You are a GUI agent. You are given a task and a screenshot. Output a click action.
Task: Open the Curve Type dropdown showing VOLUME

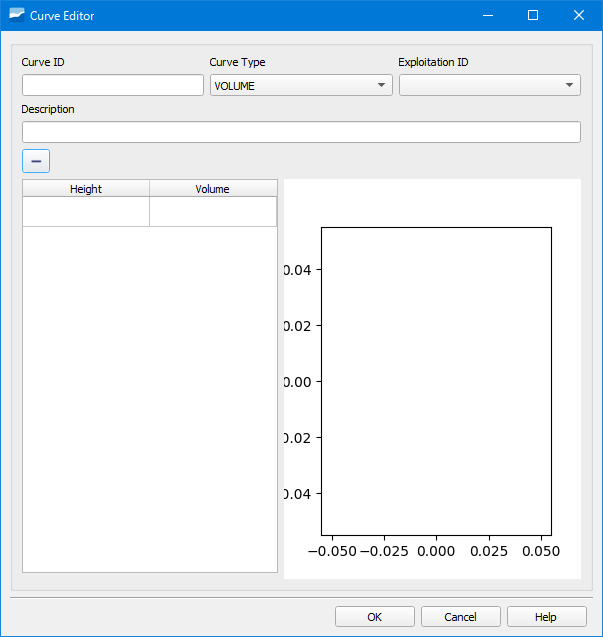[x=301, y=86]
